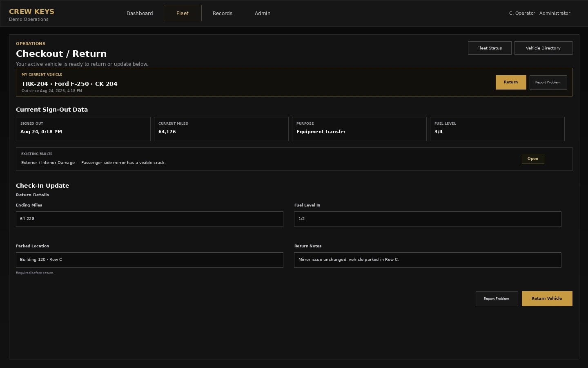Click TRK-204 · Ford F-250 vehicle title
This screenshot has width=588, height=368.
[x=69, y=84]
